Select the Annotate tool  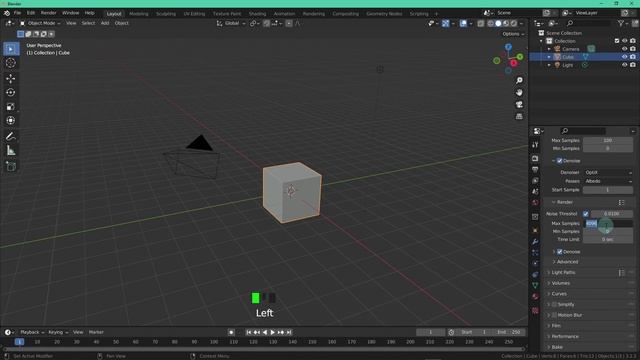coord(11,137)
